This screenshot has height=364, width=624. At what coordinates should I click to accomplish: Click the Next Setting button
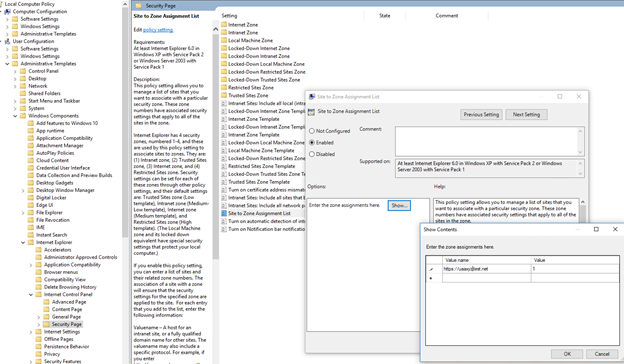coord(526,115)
